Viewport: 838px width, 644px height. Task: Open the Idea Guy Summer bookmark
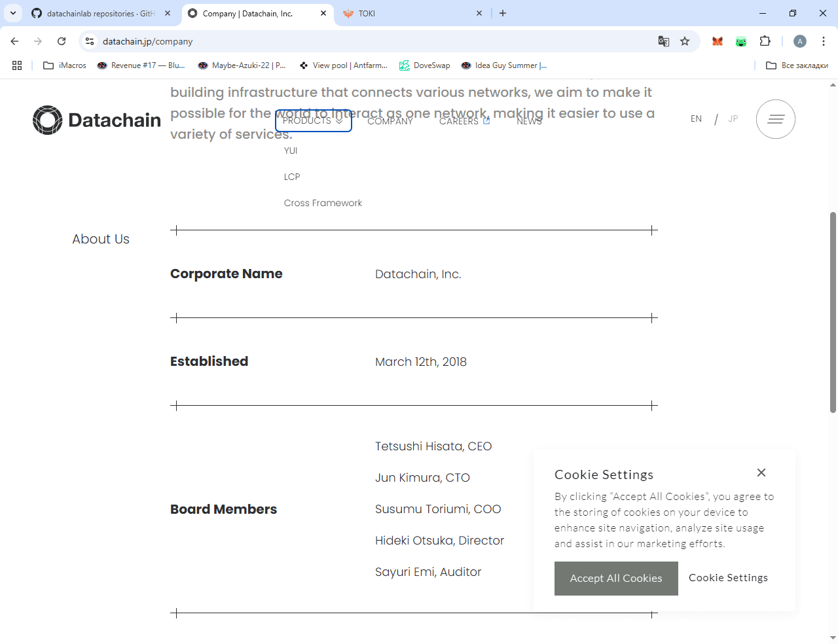pos(504,65)
